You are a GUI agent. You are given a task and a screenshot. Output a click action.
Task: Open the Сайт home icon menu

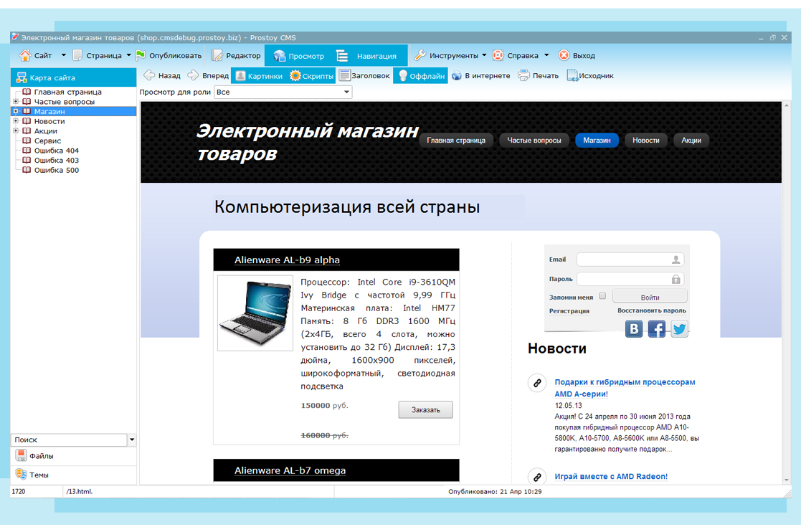[x=25, y=55]
